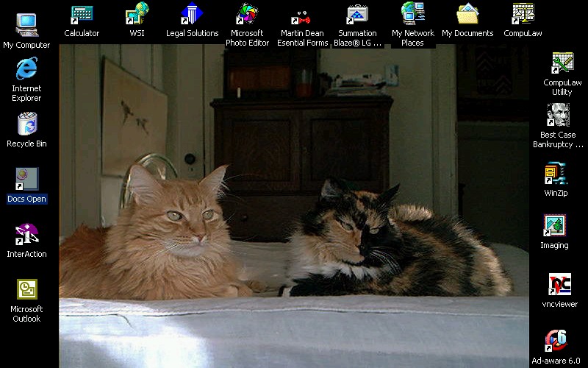Click the "InterAction" label text
588x368 pixels.
pyautogui.click(x=26, y=254)
